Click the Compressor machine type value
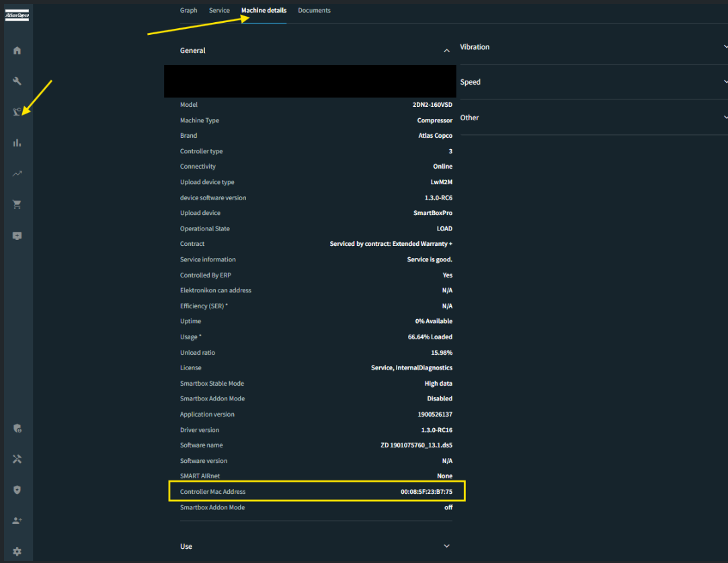This screenshot has height=563, width=728. click(x=434, y=120)
